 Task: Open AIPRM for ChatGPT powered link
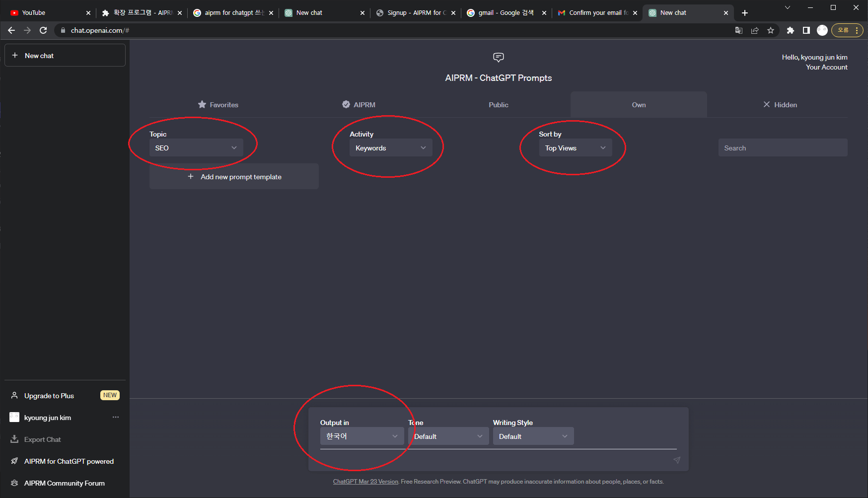65,461
